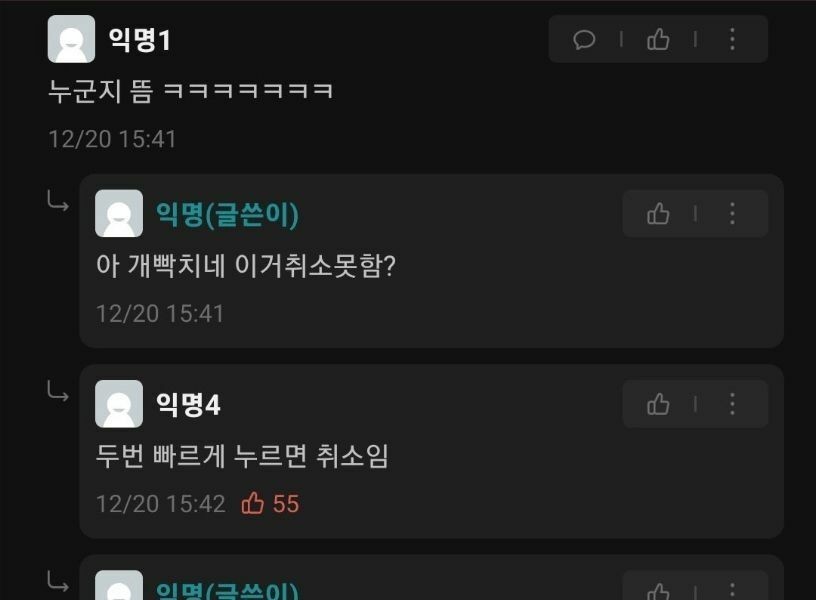Viewport: 816px width, 600px height.
Task: Like the first 익명(글쓴이) reply
Action: [658, 214]
